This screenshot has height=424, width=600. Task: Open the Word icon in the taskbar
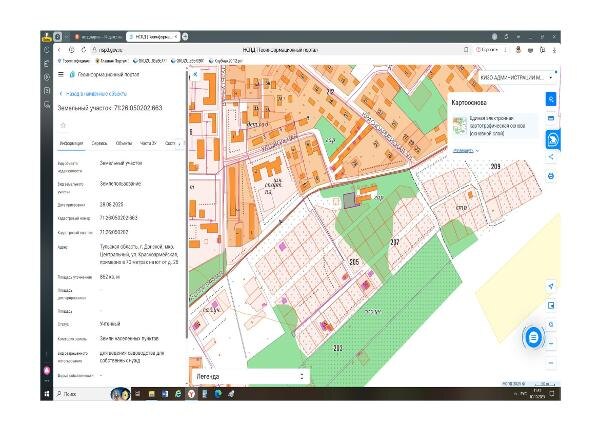(x=165, y=393)
